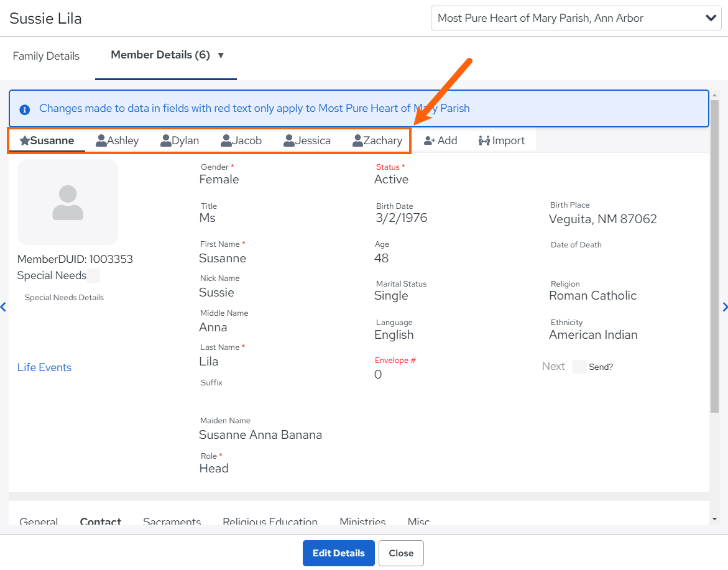The width and height of the screenshot is (728, 570).
Task: Click the member profile photo placeholder
Action: 68,202
